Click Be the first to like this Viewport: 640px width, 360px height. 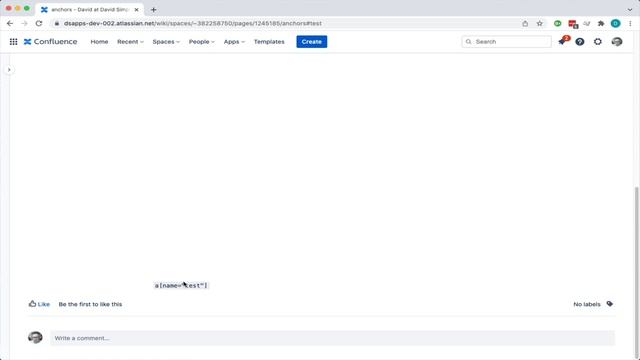point(90,304)
